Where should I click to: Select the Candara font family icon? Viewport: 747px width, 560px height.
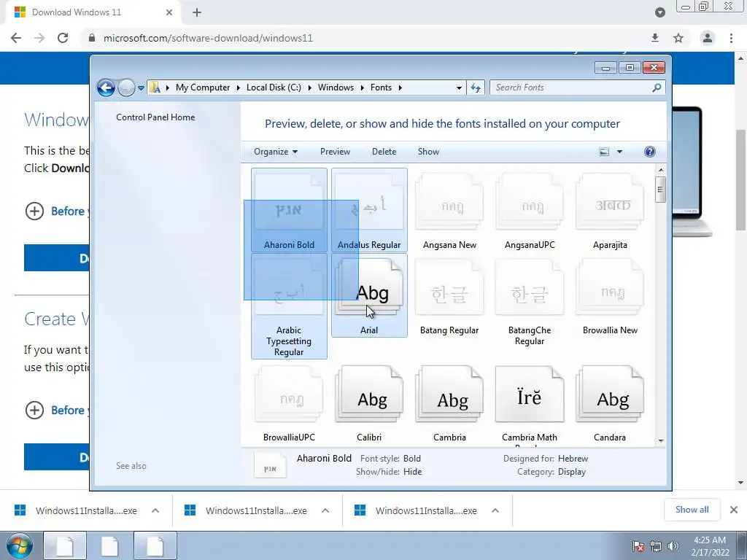[x=610, y=395]
